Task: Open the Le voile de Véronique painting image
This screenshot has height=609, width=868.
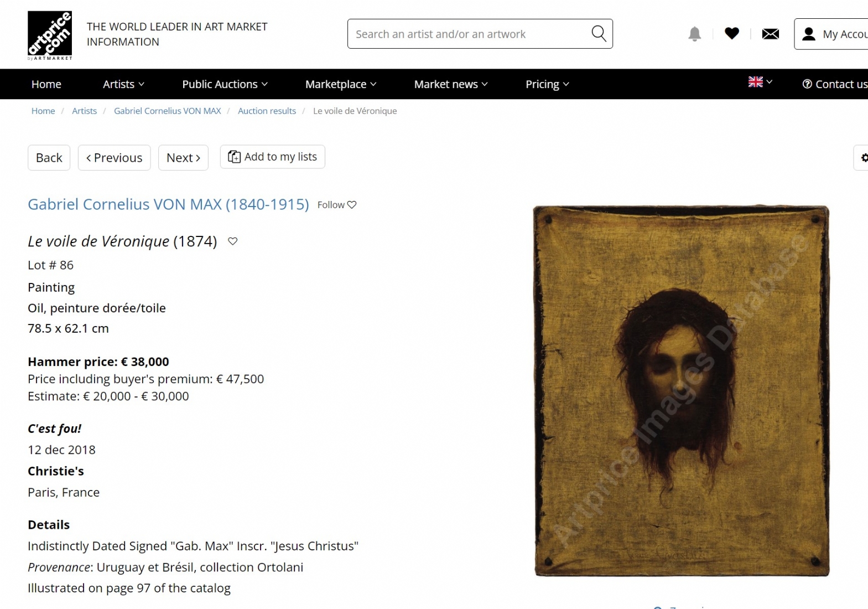Action: pos(681,391)
